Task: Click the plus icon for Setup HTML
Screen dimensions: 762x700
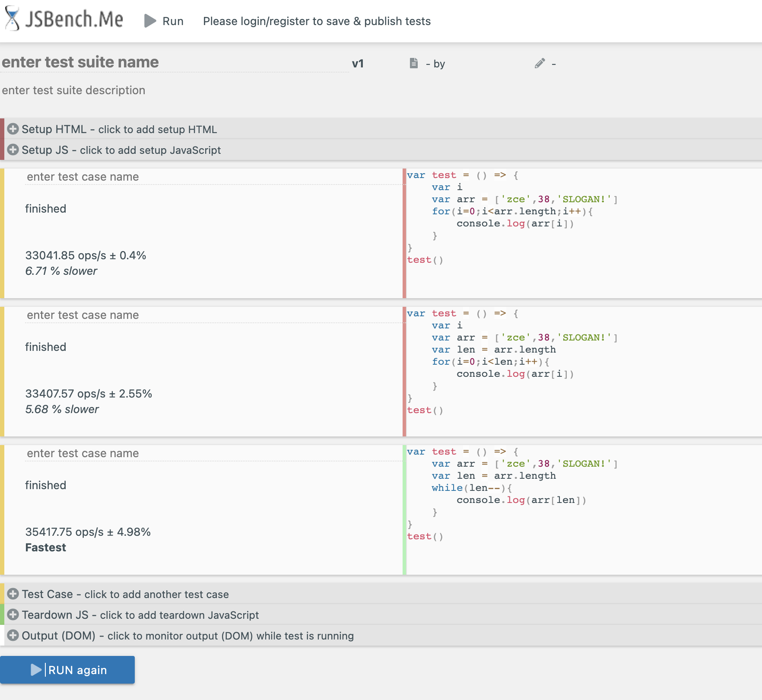Action: pos(13,129)
